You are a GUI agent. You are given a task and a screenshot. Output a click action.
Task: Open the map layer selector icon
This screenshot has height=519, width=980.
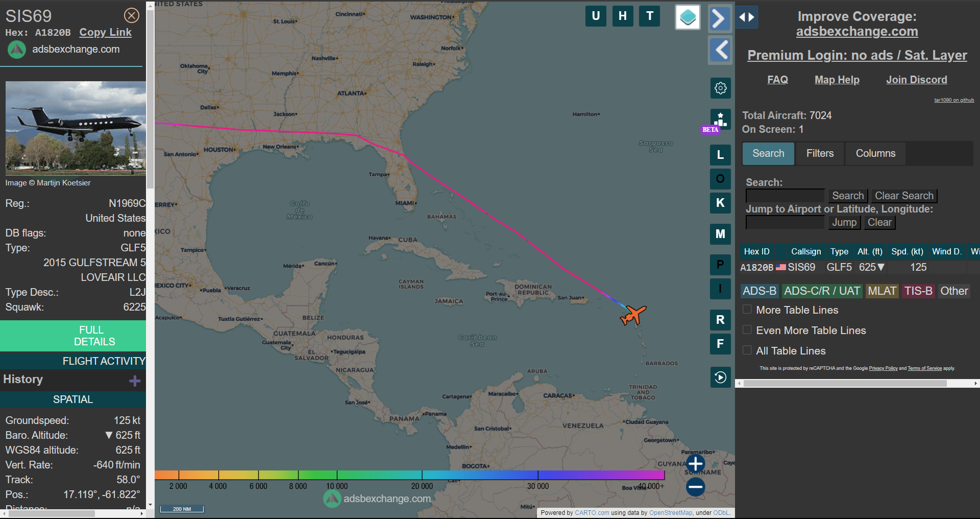688,17
